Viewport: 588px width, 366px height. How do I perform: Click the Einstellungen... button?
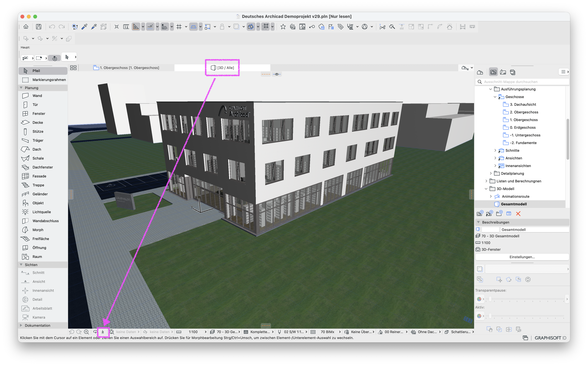click(522, 257)
